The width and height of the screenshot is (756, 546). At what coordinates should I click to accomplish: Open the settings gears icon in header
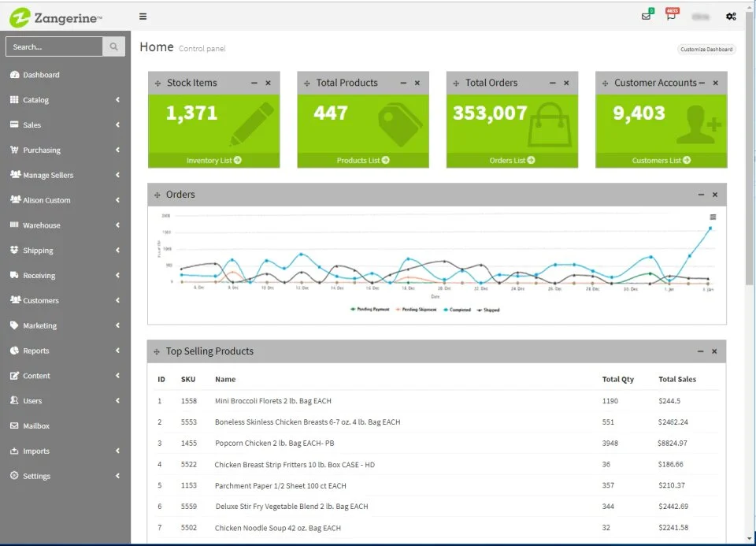coord(731,17)
